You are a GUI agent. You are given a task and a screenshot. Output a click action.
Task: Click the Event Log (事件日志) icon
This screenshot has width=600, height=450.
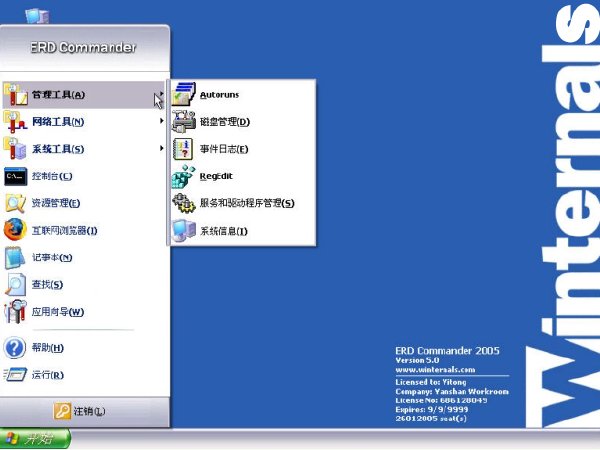pyautogui.click(x=184, y=149)
